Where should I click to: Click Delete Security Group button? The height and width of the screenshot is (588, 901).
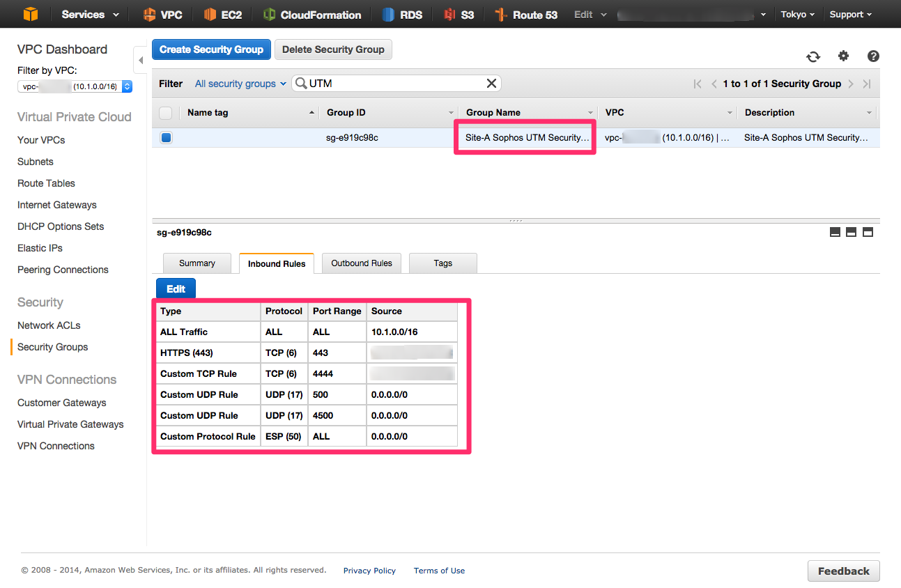(333, 49)
